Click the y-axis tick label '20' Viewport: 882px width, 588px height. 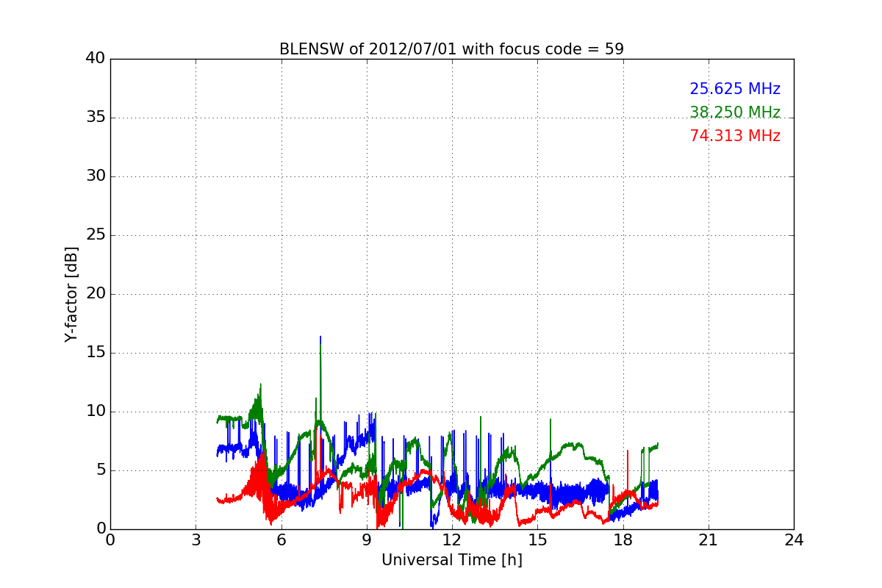pyautogui.click(x=96, y=294)
